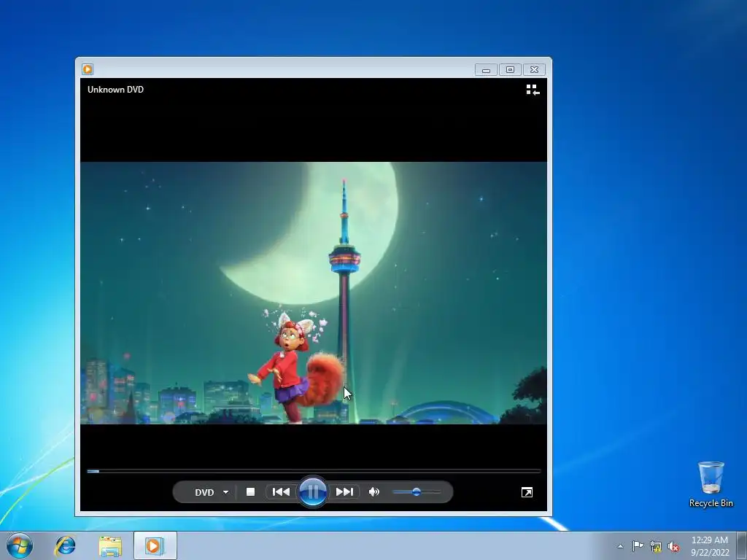
Task: Pause the DVD playback
Action: click(312, 492)
